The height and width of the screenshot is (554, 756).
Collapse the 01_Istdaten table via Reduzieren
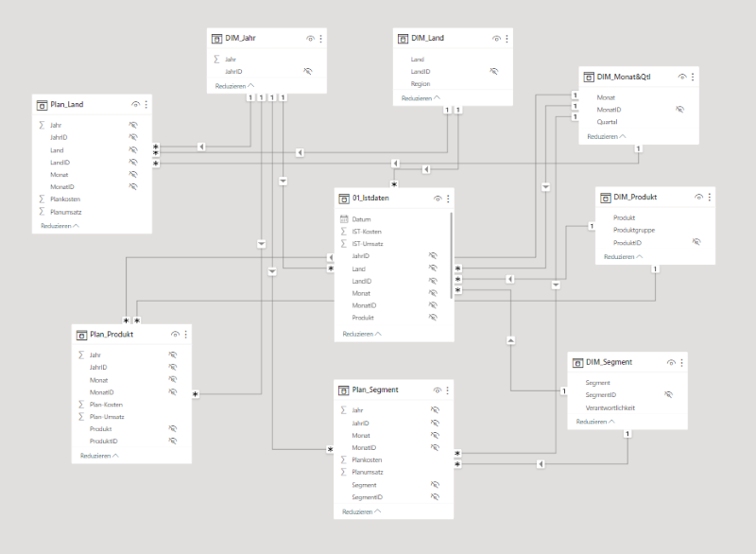(362, 334)
